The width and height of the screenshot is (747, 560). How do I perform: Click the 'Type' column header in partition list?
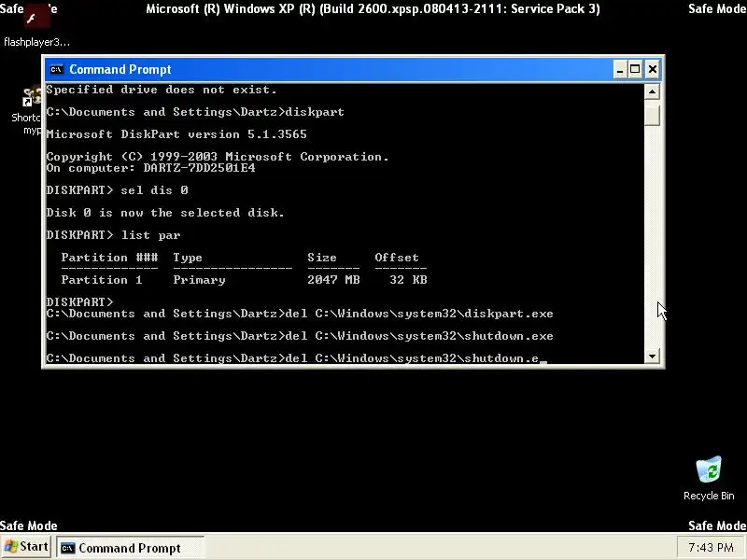click(188, 258)
